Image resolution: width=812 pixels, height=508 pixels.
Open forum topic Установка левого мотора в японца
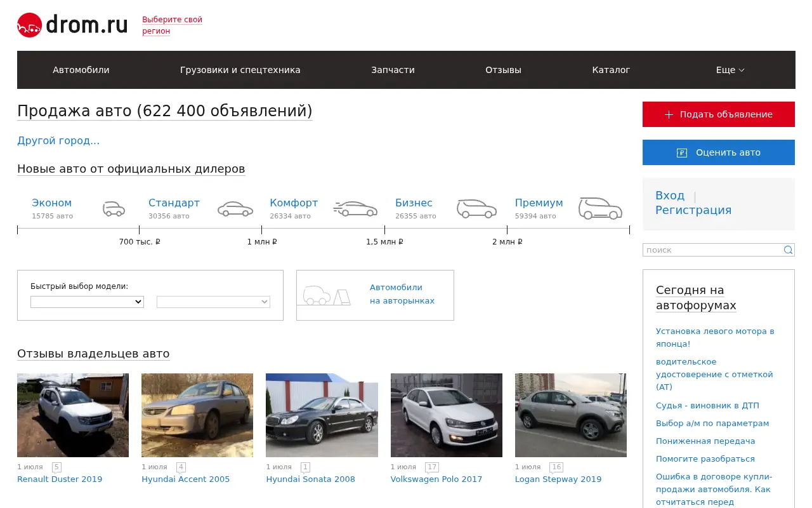pos(715,338)
